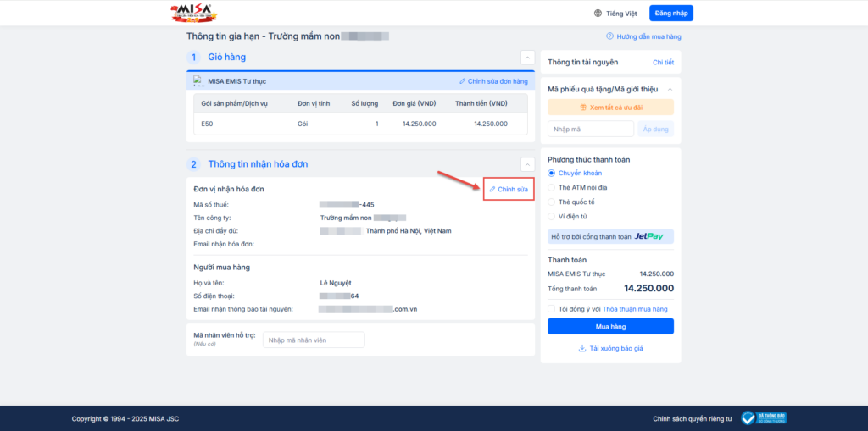The width and height of the screenshot is (868, 431).
Task: Select Thẻ ATM nội địa payment method
Action: click(x=551, y=188)
